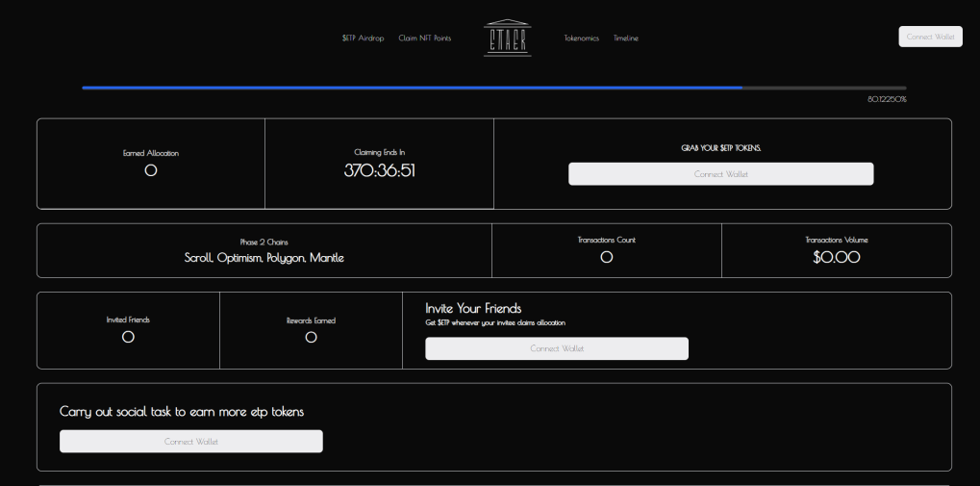Click Phase 2 Chains label

(x=264, y=243)
